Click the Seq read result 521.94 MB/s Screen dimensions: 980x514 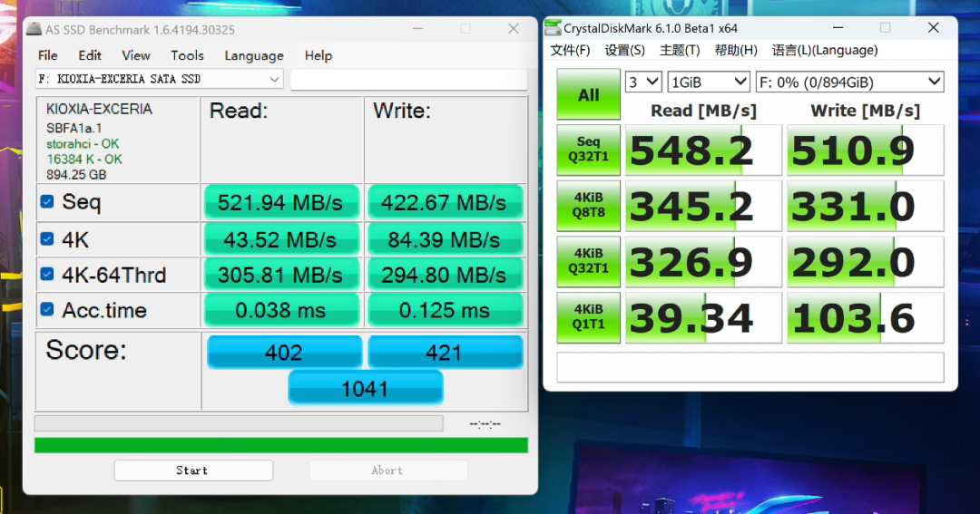[282, 202]
